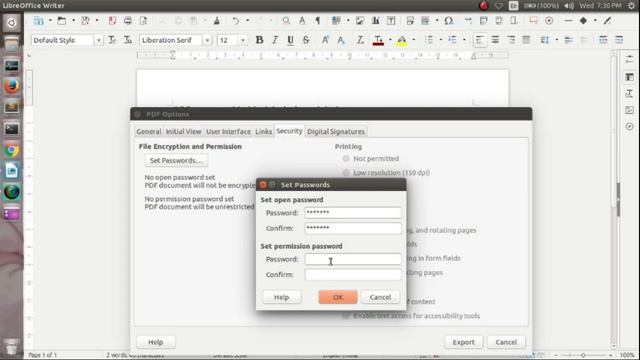Open Firefox from the Ubuntu dock
The height and width of the screenshot is (360, 640).
(11, 86)
